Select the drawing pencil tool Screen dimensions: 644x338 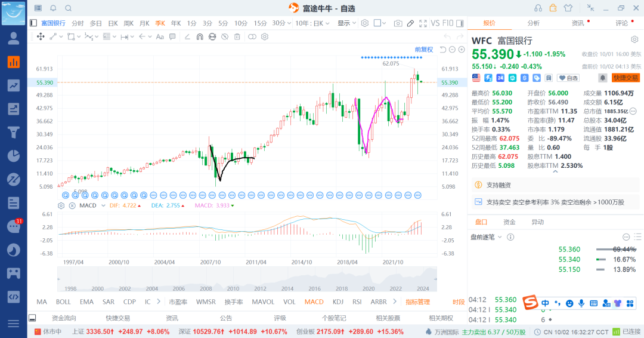click(x=410, y=23)
